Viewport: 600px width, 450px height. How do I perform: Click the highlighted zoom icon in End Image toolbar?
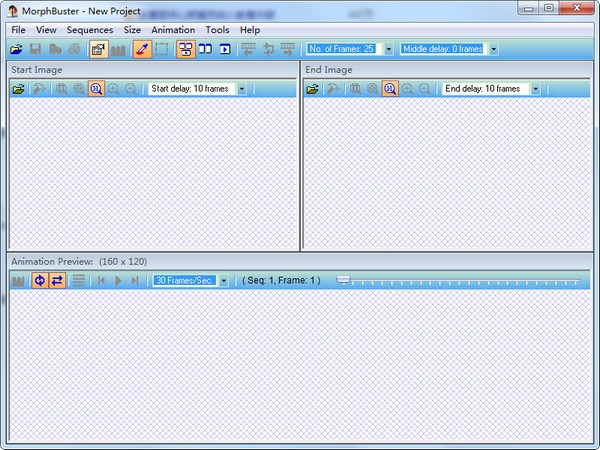click(390, 89)
